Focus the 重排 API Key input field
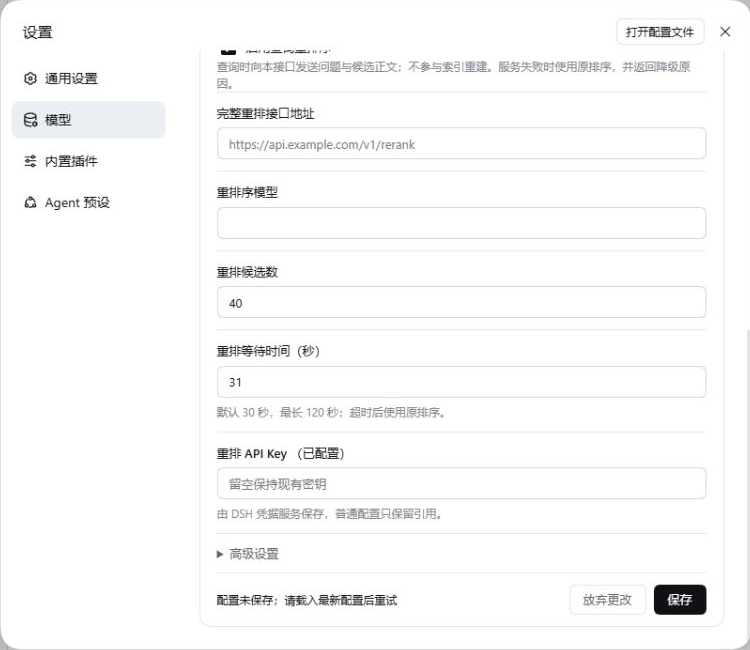 click(x=461, y=483)
